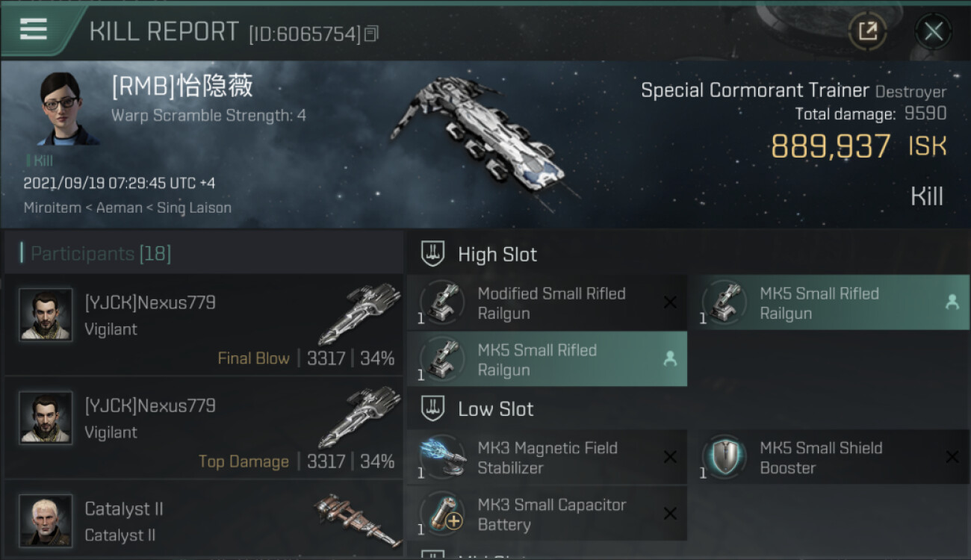Click MK5 Small Shield Booster icon

point(725,458)
